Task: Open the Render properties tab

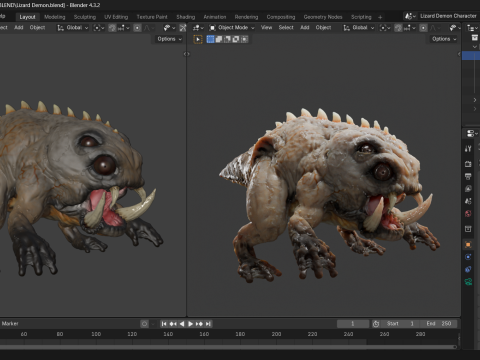Action: [x=468, y=164]
